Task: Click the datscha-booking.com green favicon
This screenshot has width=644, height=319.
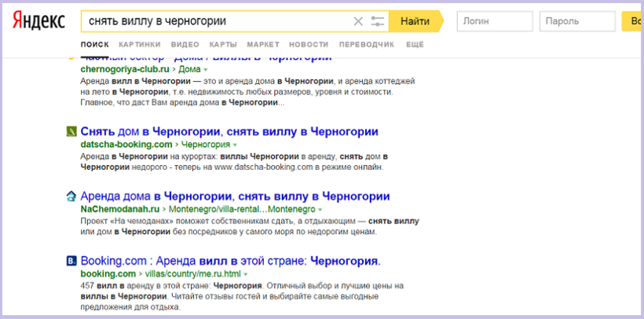Action: click(71, 131)
